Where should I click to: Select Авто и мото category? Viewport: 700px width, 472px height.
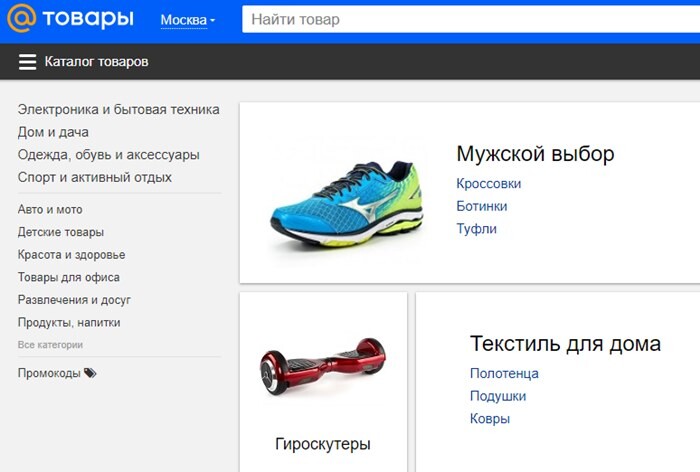(50, 210)
